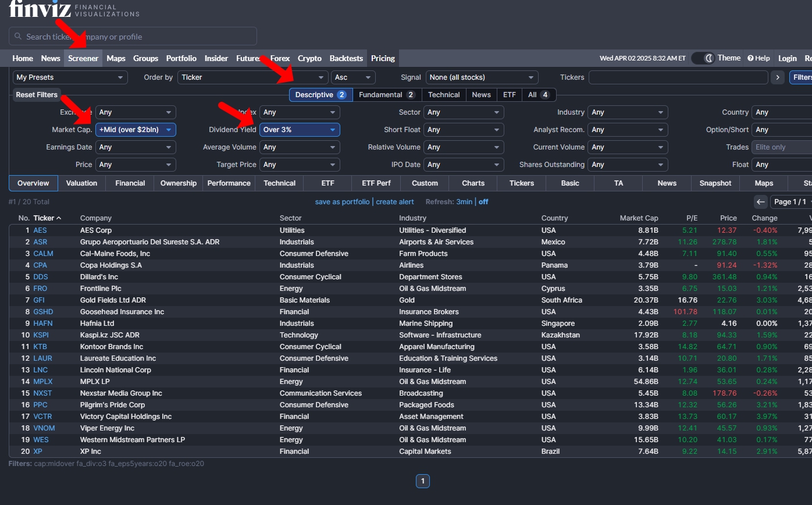This screenshot has height=505, width=812.
Task: Switch to the Valuation view tab
Action: pos(81,183)
